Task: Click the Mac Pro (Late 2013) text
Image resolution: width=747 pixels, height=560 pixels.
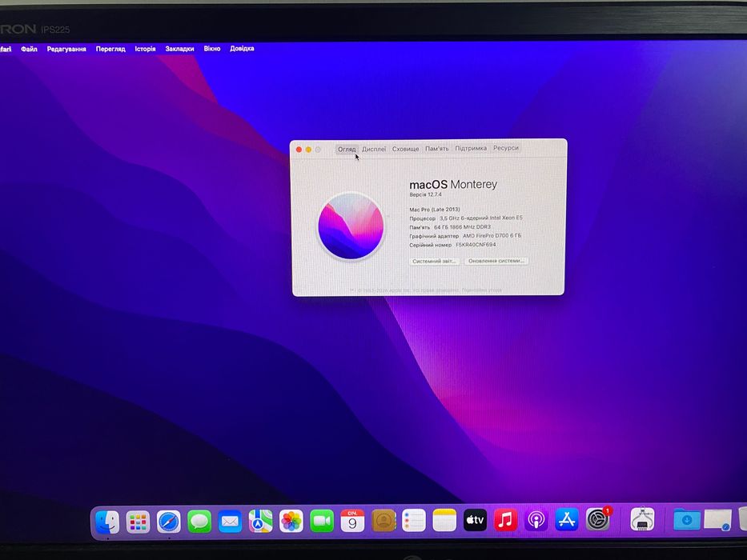Action: point(435,210)
